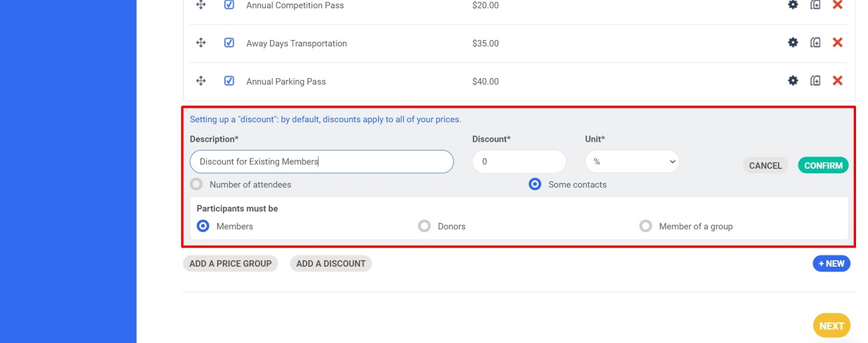The image size is (868, 343).
Task: Delete the Annual Competition Pass price
Action: [x=837, y=5]
